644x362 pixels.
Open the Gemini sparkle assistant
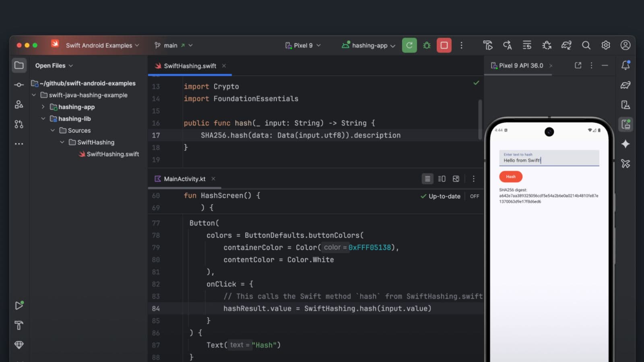(x=625, y=144)
